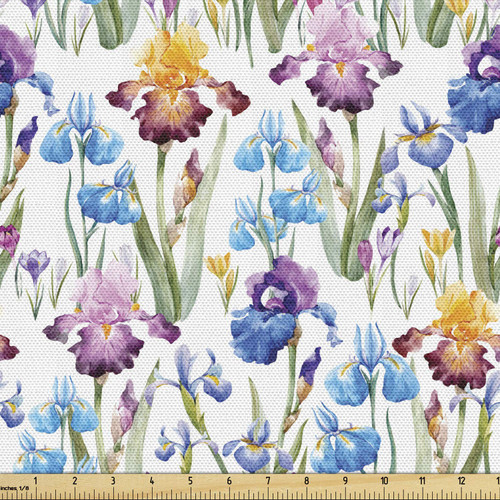The height and width of the screenshot is (500, 500).
Task: Click the number 5 on the ruler
Action: [190, 481]
